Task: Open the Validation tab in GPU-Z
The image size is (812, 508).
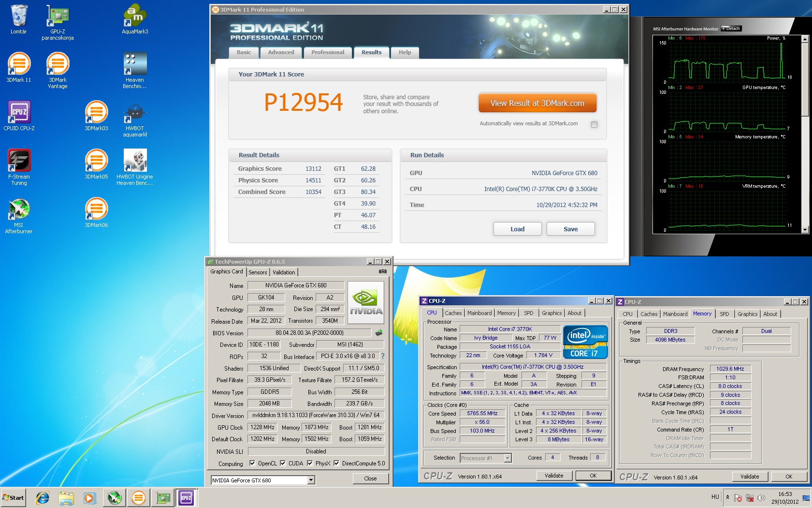Action: 284,272
